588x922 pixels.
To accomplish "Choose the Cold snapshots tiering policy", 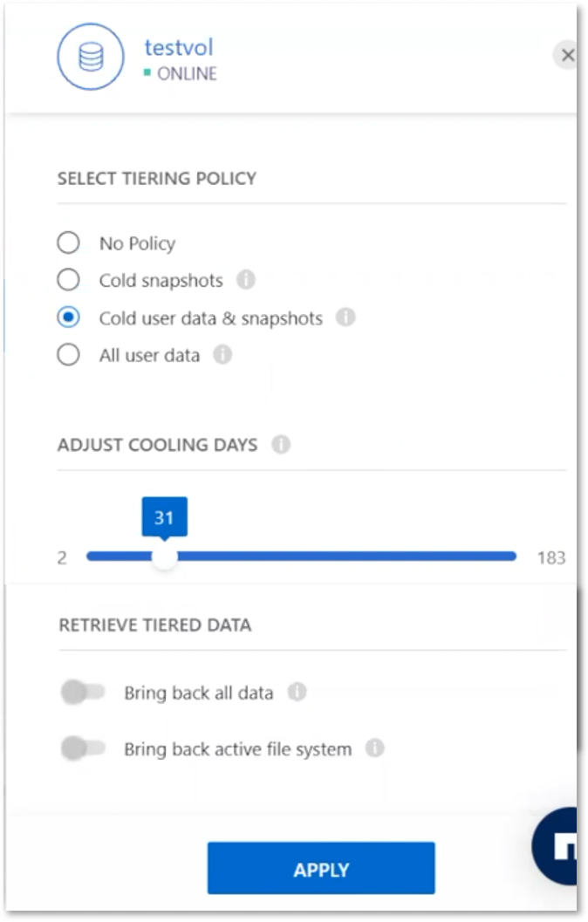I will click(x=68, y=279).
